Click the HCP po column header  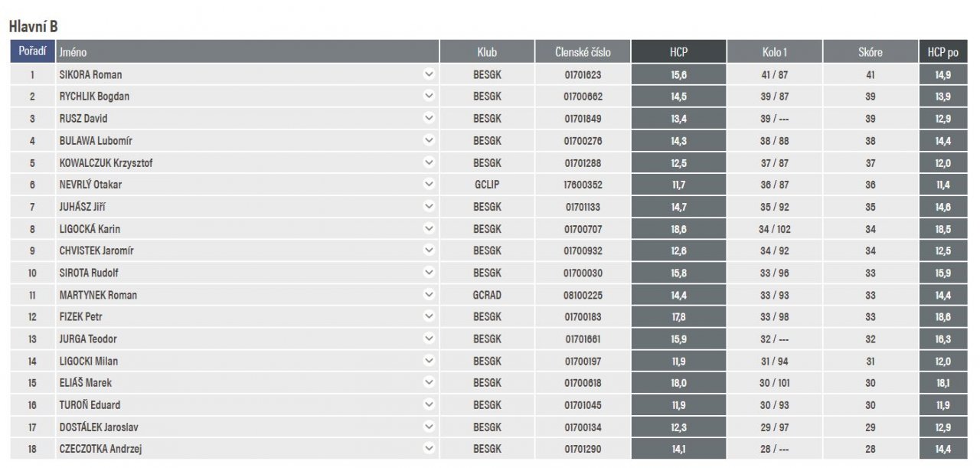(942, 51)
